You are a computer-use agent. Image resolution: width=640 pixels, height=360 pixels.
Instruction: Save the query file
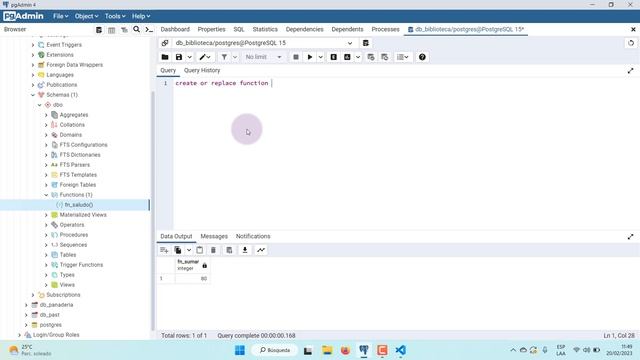pyautogui.click(x=179, y=57)
